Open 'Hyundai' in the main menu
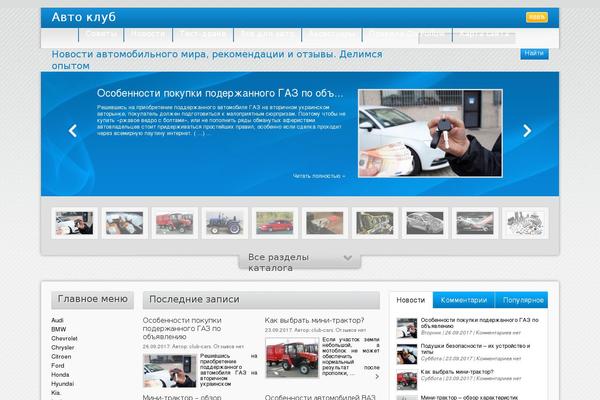Screen dimensions: 600x400 [x=63, y=384]
